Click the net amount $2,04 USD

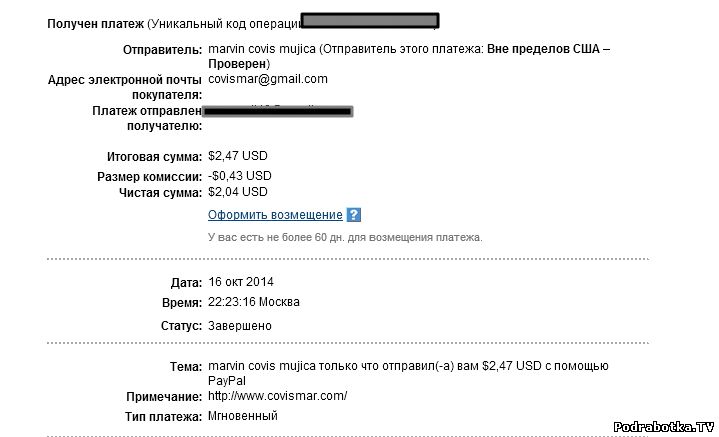coord(238,191)
